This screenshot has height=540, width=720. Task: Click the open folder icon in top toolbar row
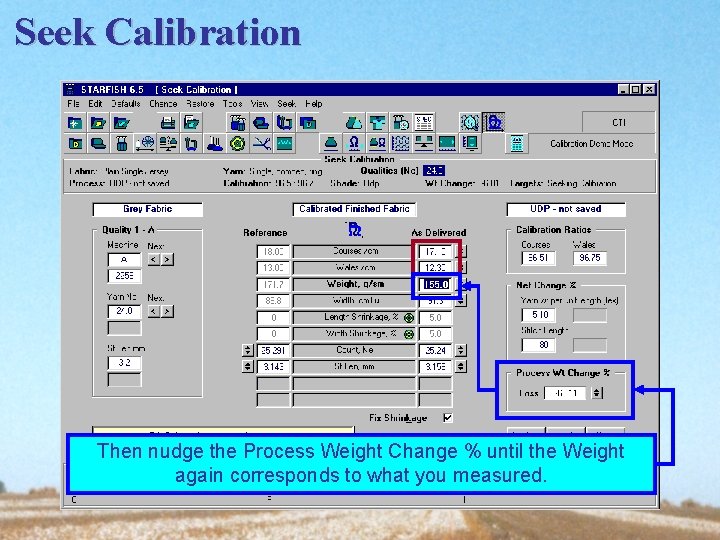98,123
